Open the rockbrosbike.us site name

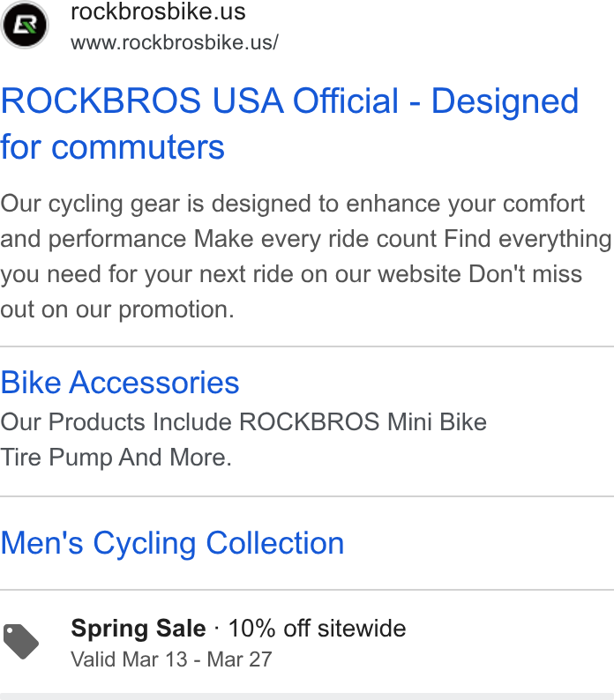(x=158, y=11)
